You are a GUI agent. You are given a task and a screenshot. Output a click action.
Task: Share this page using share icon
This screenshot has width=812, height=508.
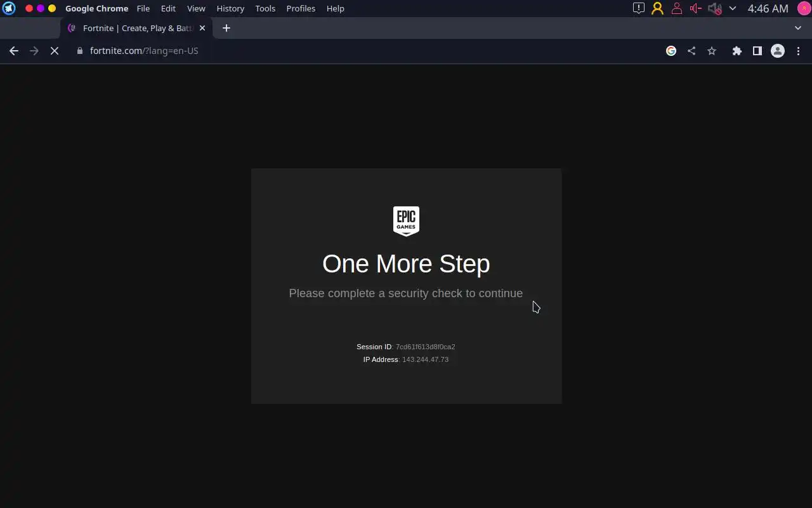[x=691, y=51]
